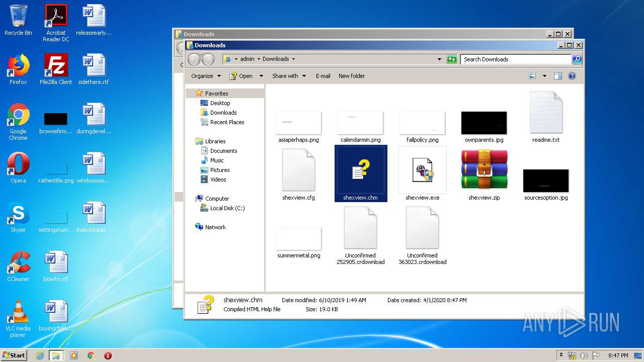
Task: Click the New folder button
Action: pyautogui.click(x=352, y=76)
